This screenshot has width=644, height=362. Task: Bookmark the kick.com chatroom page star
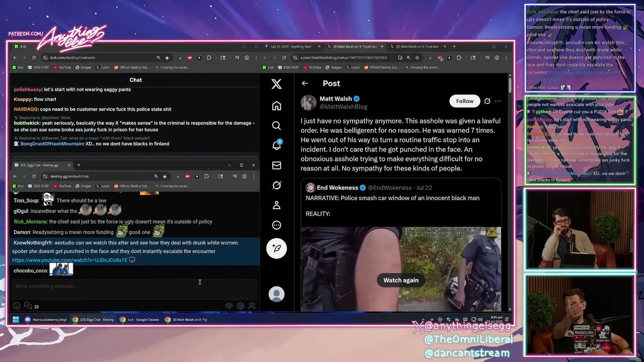tap(167, 58)
